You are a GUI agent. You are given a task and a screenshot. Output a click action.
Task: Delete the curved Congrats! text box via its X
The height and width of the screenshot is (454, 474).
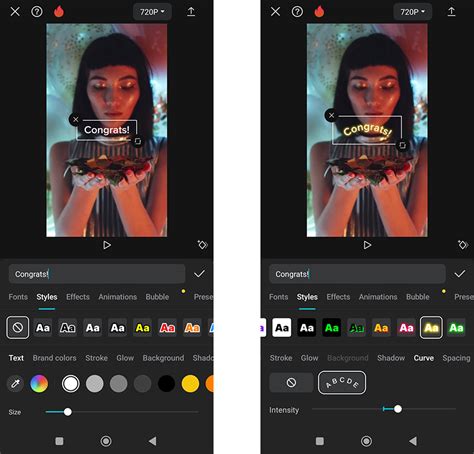click(331, 115)
